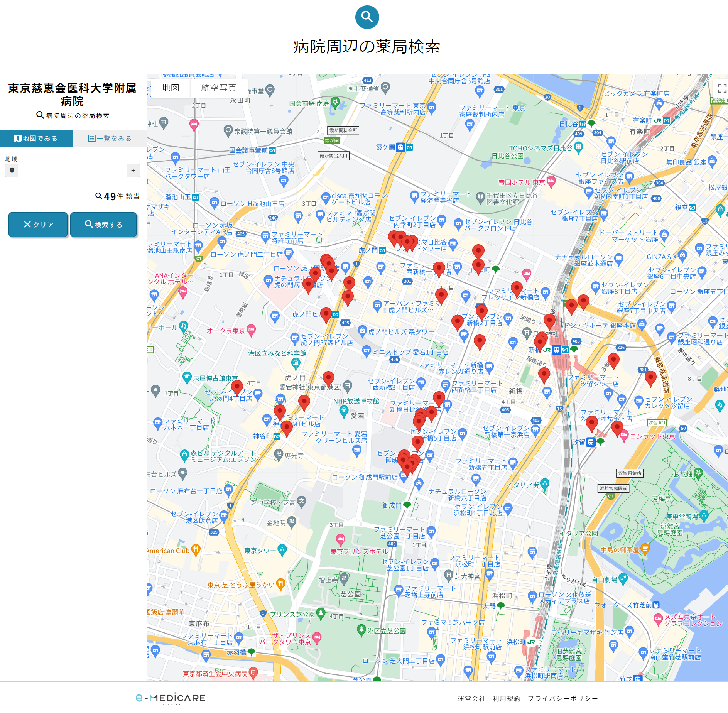Viewport: 728px width, 713px height.
Task: Click the ドン・キホーテ 銀座本館 store marker
Action: [642, 324]
